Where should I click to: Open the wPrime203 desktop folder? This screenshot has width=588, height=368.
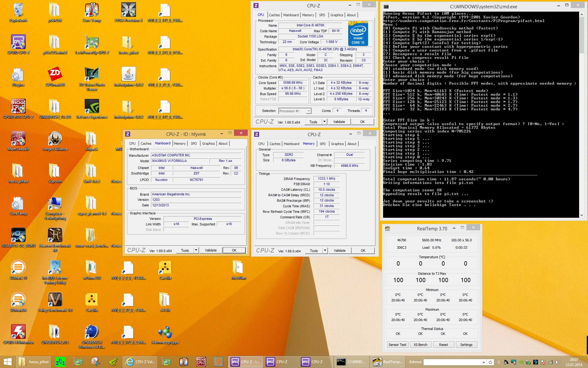tap(92, 270)
